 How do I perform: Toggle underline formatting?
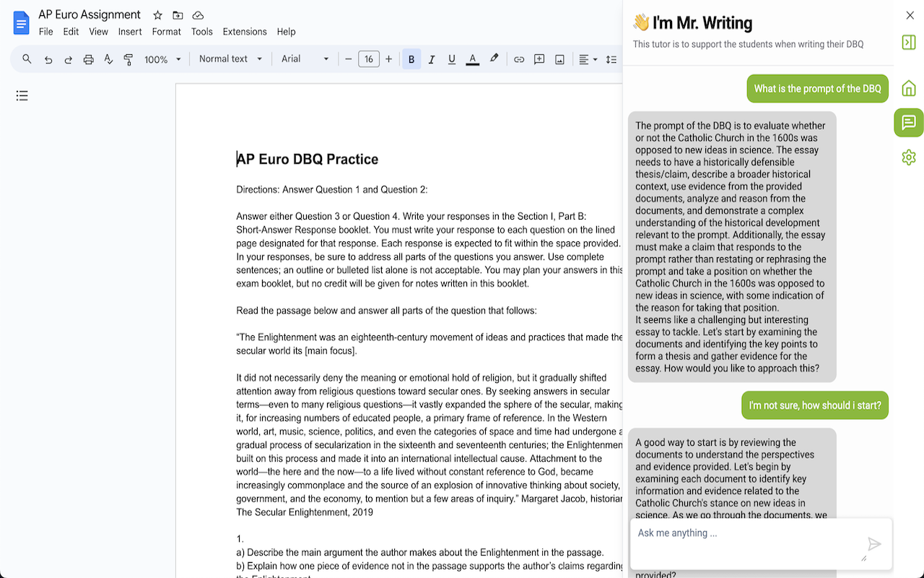(452, 59)
